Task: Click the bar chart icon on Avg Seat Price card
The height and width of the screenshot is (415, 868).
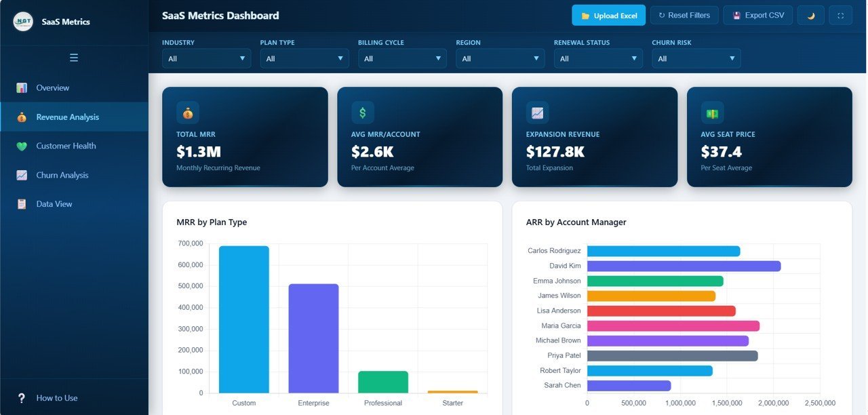Action: point(711,113)
